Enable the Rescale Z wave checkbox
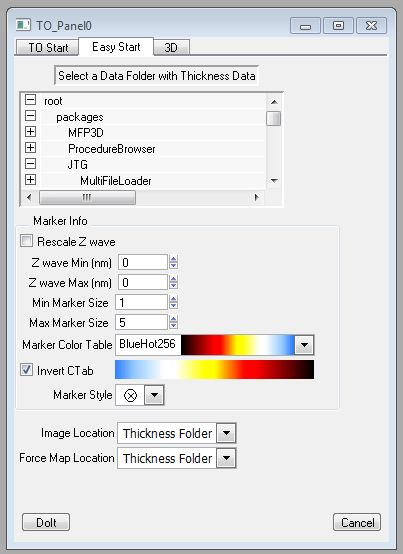The width and height of the screenshot is (403, 554). click(x=26, y=241)
